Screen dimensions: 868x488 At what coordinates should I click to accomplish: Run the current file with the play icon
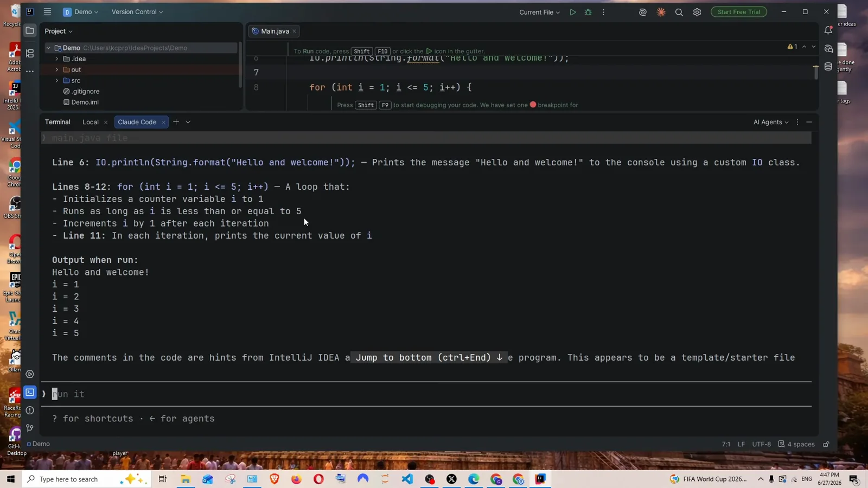pos(572,12)
